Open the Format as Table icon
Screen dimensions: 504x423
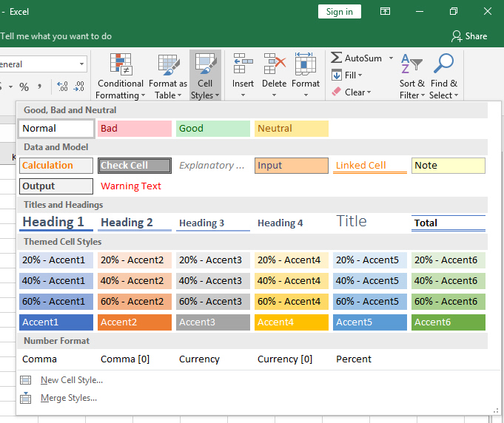168,65
